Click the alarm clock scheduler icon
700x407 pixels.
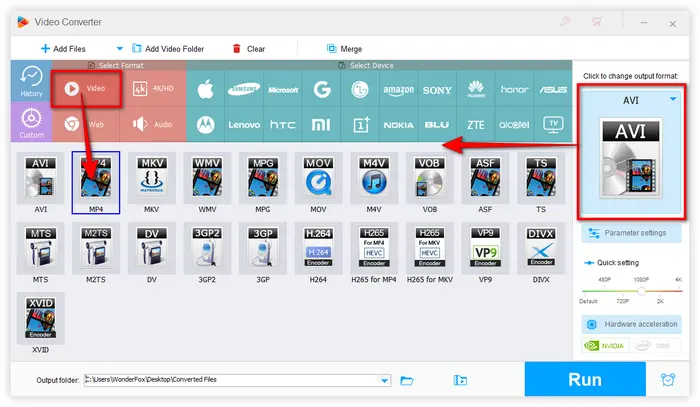tap(668, 380)
